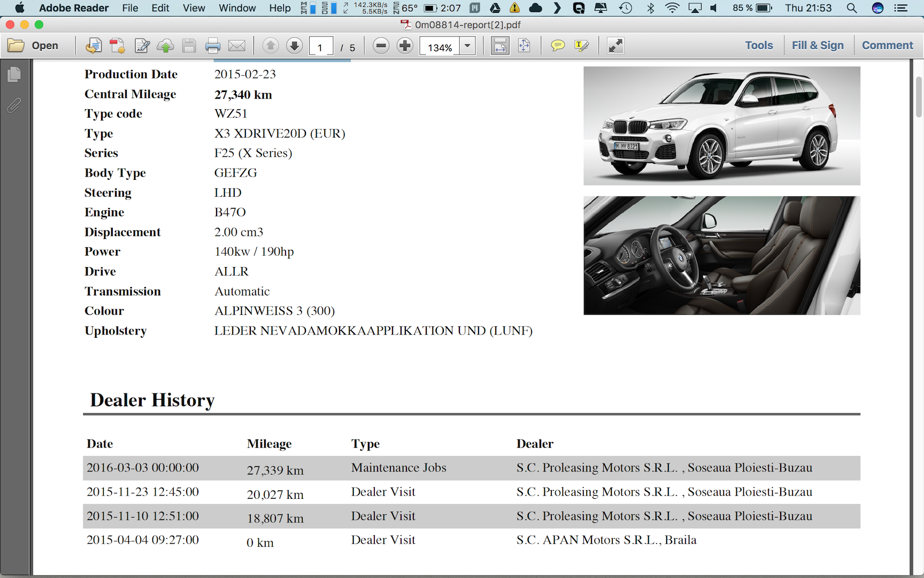
Task: Click the BMW interior seats image
Action: click(x=722, y=255)
